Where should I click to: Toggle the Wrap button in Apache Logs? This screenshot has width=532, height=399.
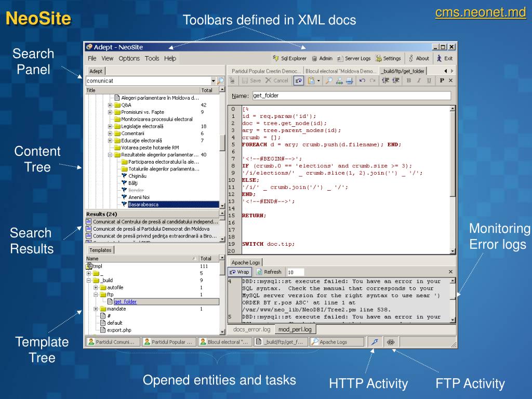click(x=240, y=272)
